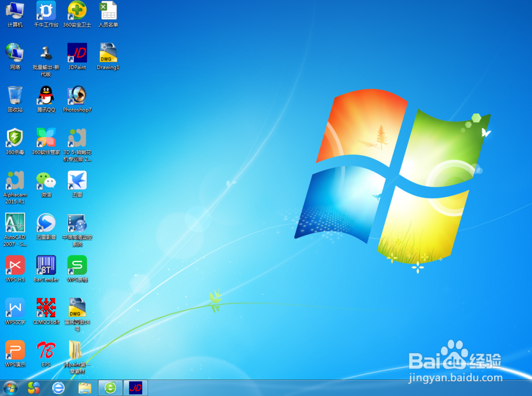Switch to green 360 browser taskbar window
The height and width of the screenshot is (396, 532).
(110, 387)
